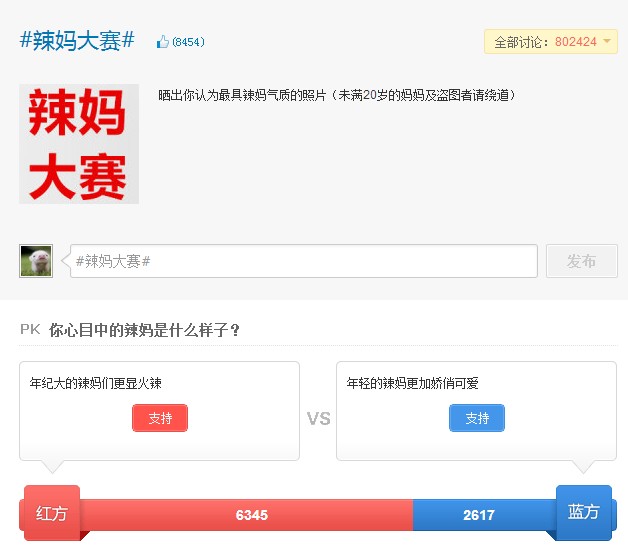Select the 蓝方 blue team badge
Image resolution: width=628 pixels, height=545 pixels.
point(584,512)
